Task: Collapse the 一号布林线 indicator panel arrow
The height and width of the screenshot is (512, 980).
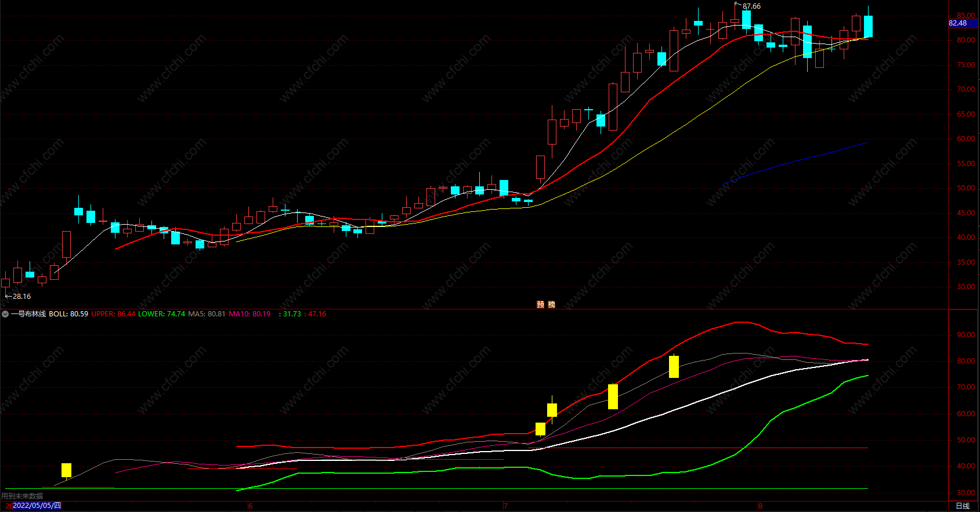Action: click(5, 314)
